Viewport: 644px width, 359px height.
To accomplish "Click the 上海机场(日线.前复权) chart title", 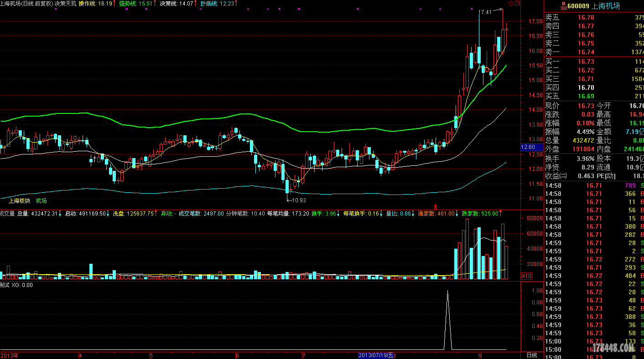I will [26, 3].
